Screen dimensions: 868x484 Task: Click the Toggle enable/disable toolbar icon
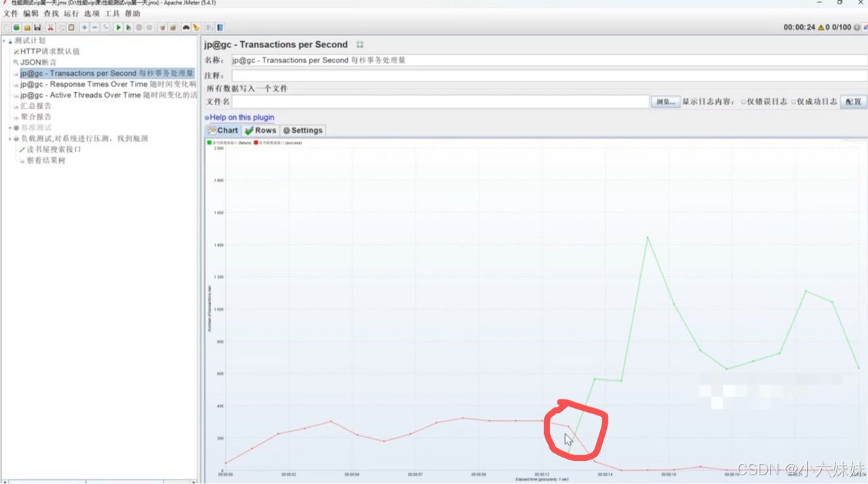[105, 27]
